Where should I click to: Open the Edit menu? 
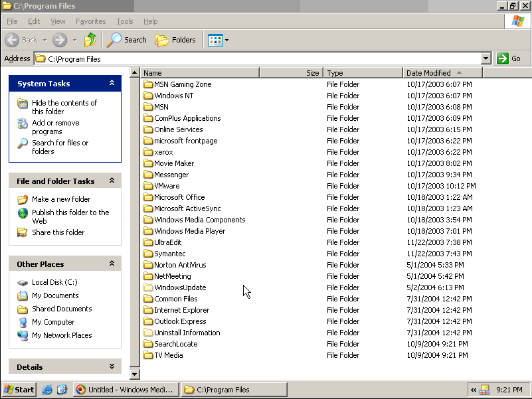(34, 21)
